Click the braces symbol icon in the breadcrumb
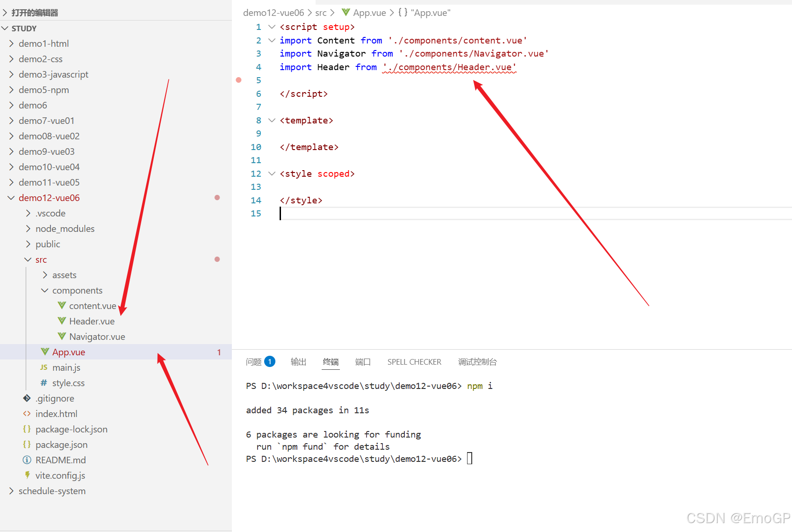Screen dimensions: 792x532 point(403,13)
